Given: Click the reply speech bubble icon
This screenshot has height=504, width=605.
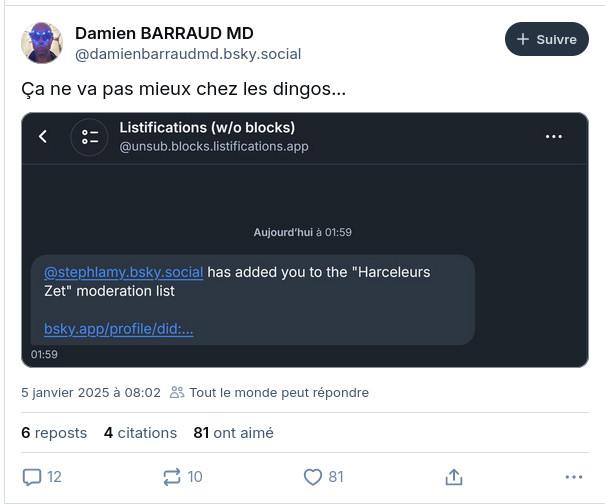Looking at the screenshot, I should (32, 477).
